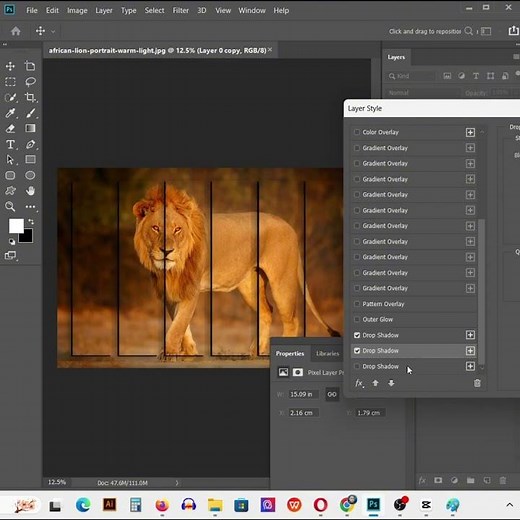The image size is (520, 520).
Task: Click the fx styles icon in Layer Style
Action: (359, 383)
